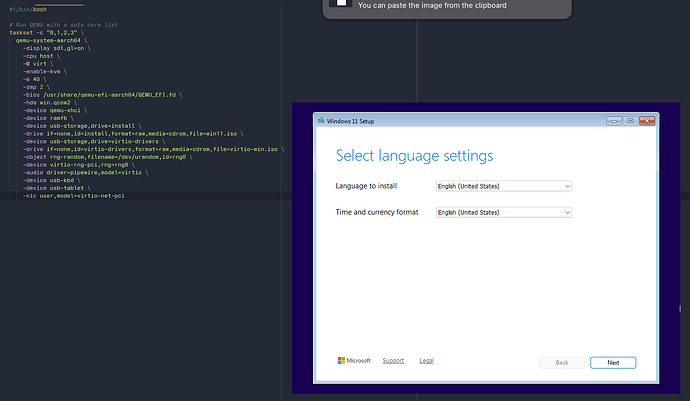The height and width of the screenshot is (401, 690).
Task: Open the Support link
Action: point(393,361)
